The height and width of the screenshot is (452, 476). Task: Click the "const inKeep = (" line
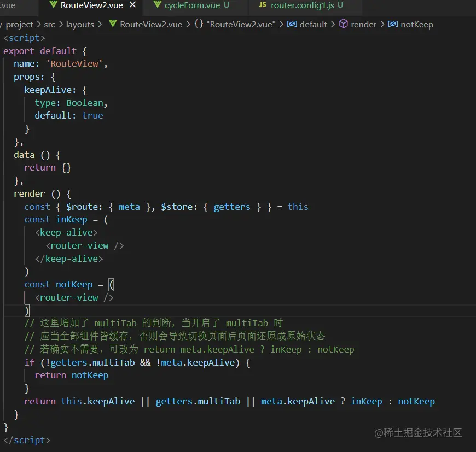click(66, 220)
